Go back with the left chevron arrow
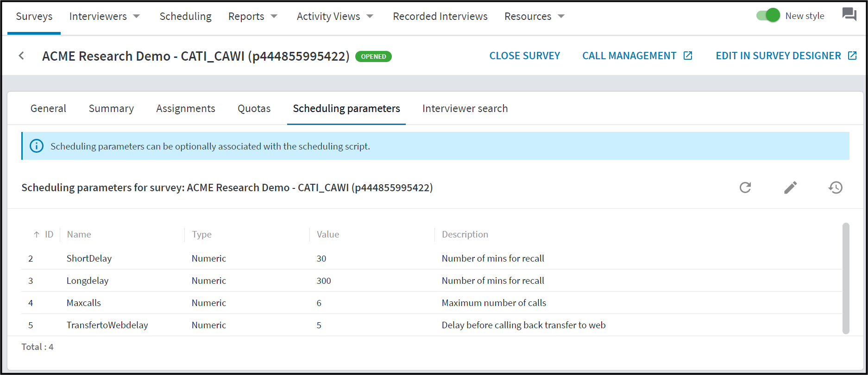 point(21,56)
